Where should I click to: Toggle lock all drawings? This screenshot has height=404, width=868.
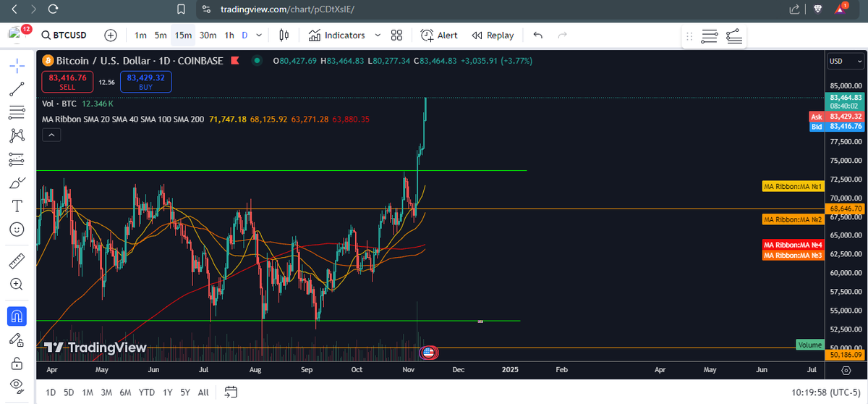tap(17, 362)
